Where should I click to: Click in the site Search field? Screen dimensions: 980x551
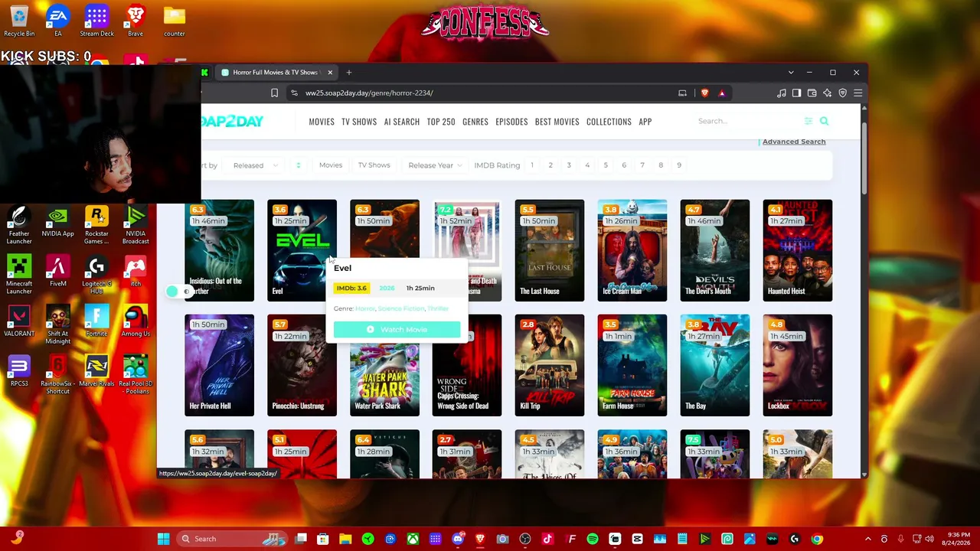(x=746, y=121)
